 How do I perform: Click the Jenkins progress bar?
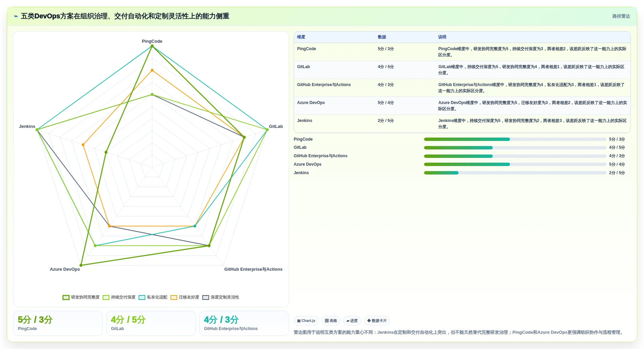(x=515, y=173)
